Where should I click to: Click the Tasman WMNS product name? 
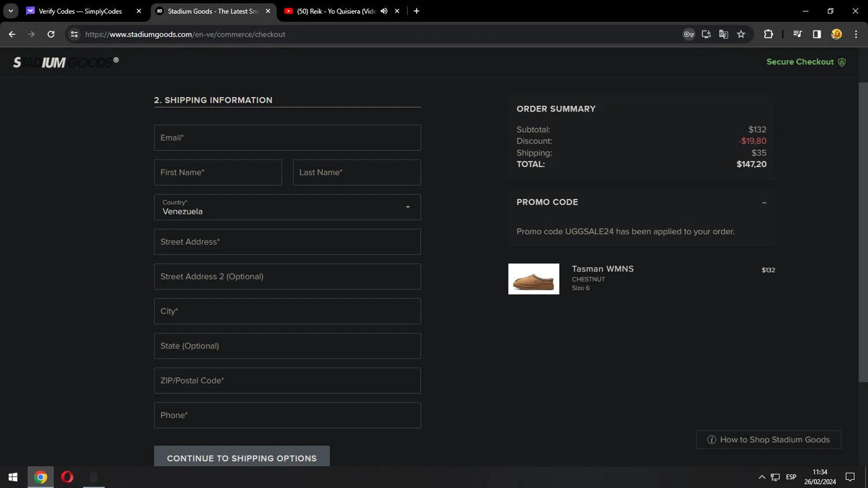pyautogui.click(x=602, y=269)
